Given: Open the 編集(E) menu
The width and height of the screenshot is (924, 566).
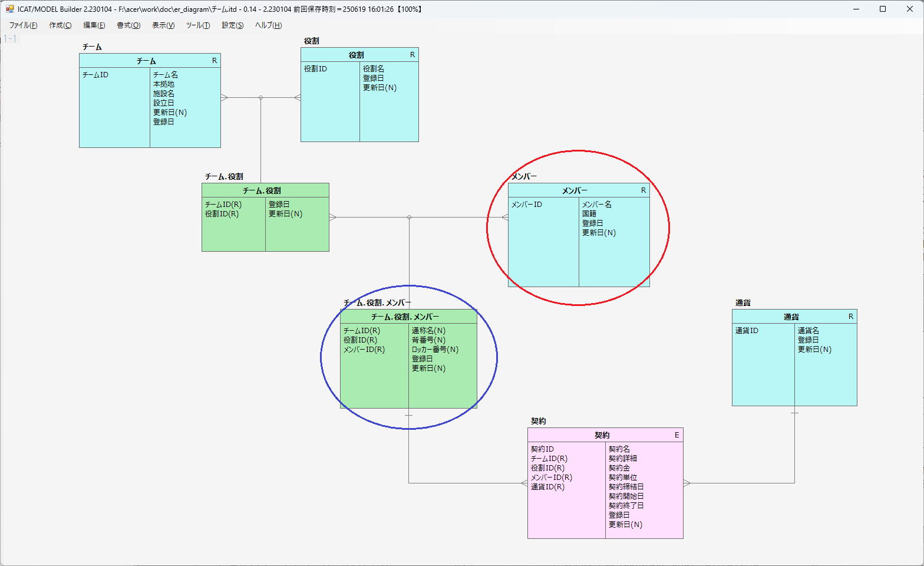Looking at the screenshot, I should (94, 25).
